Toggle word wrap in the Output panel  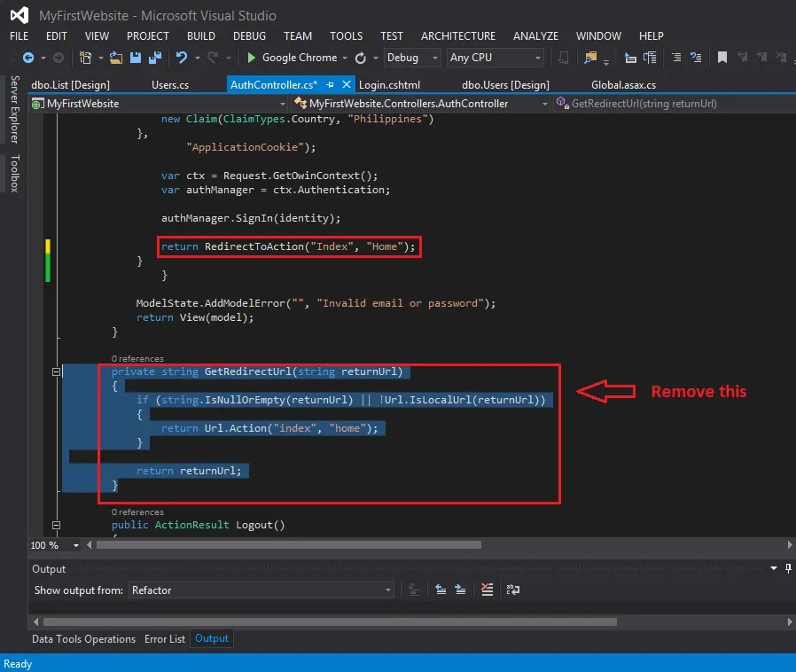[x=512, y=590]
